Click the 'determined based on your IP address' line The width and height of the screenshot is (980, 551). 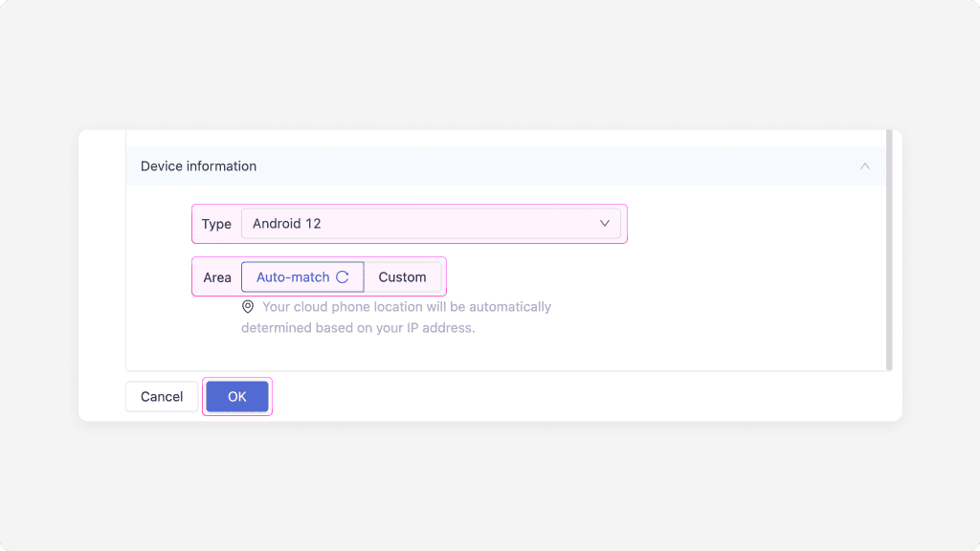[358, 328]
